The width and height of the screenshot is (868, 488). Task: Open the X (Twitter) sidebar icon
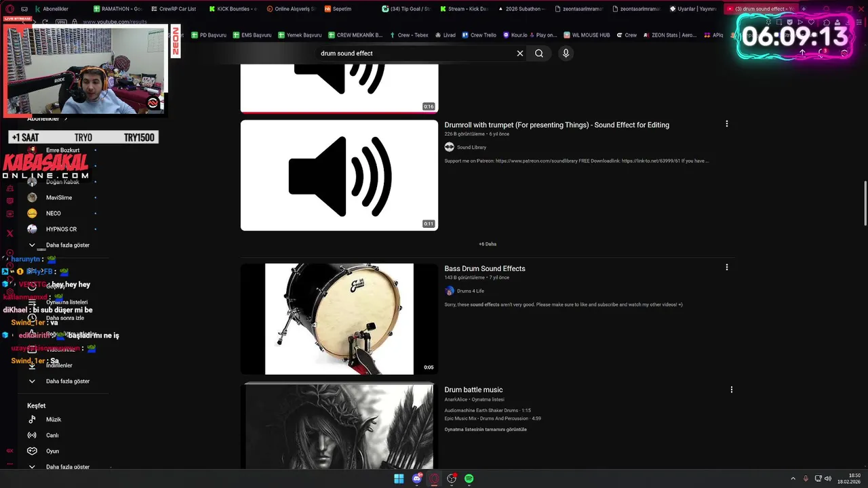click(x=9, y=233)
